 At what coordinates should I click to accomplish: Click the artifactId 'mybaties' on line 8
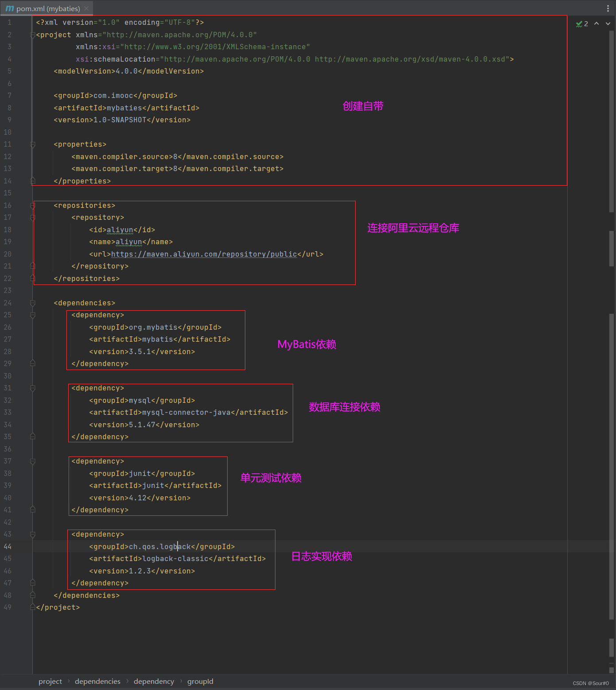click(124, 108)
